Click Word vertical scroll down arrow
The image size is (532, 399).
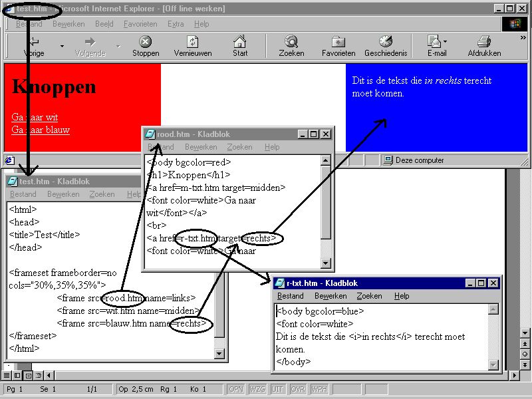(525, 333)
